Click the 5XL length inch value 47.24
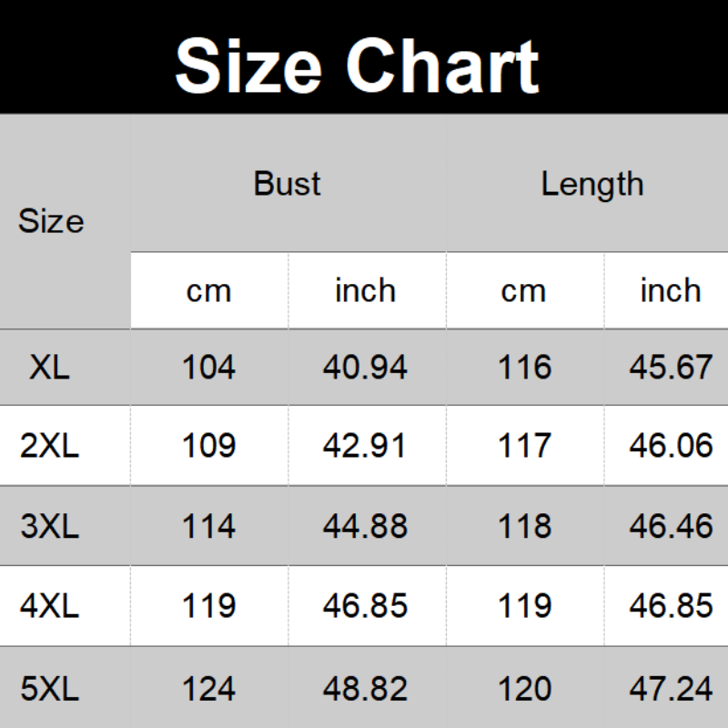728x728 pixels. [x=671, y=689]
